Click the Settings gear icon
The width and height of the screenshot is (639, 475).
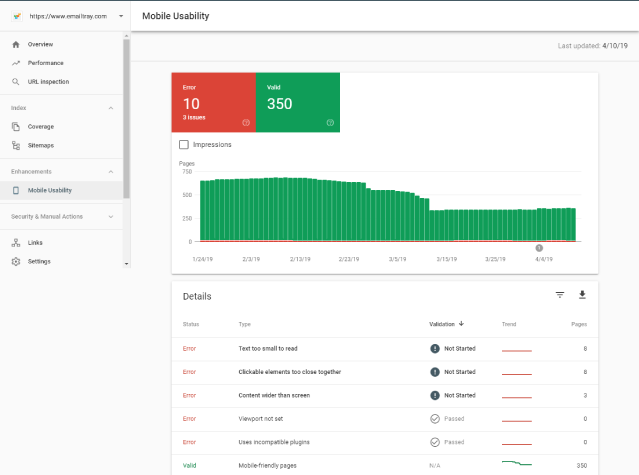click(16, 261)
